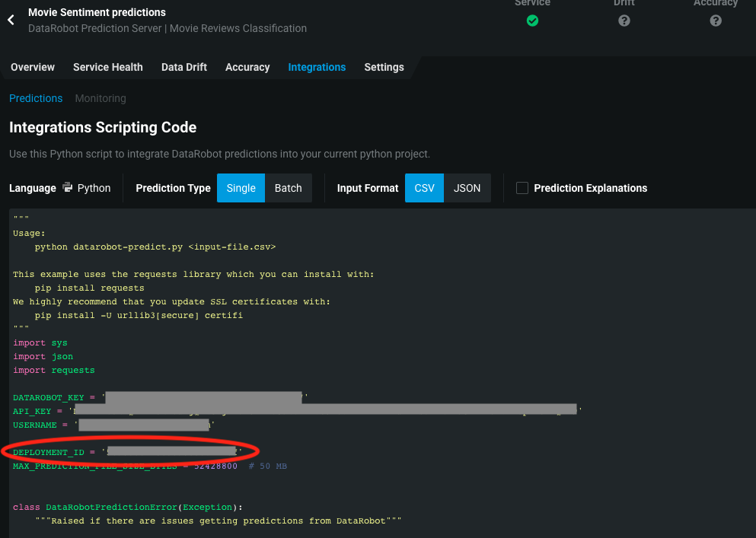The image size is (756, 538).
Task: Click the green Service health checkmark icon
Action: coord(532,21)
